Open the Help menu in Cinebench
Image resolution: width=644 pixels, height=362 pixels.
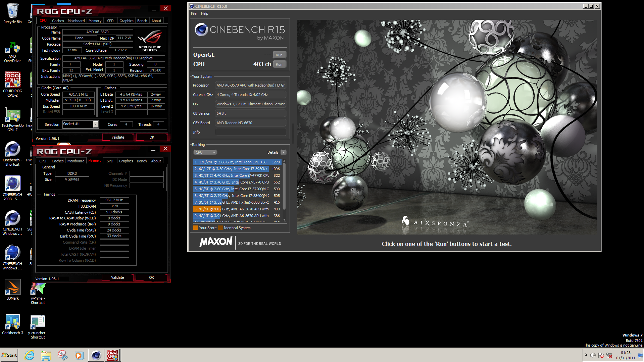204,13
